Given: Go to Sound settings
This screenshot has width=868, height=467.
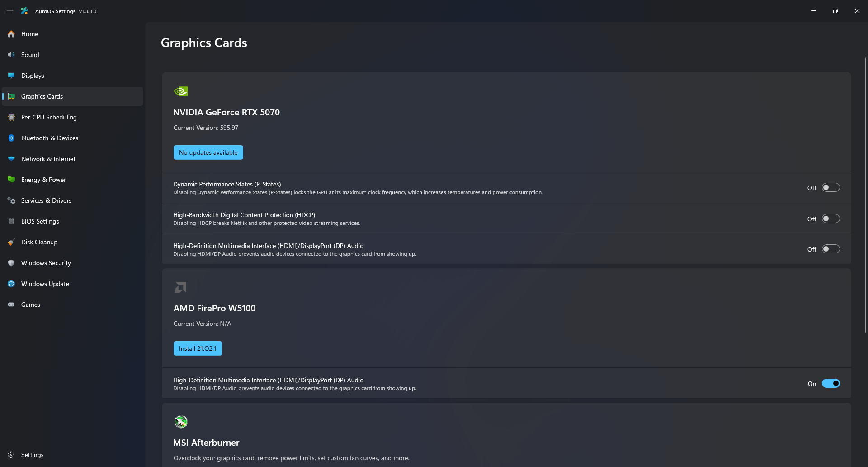Looking at the screenshot, I should [72, 55].
